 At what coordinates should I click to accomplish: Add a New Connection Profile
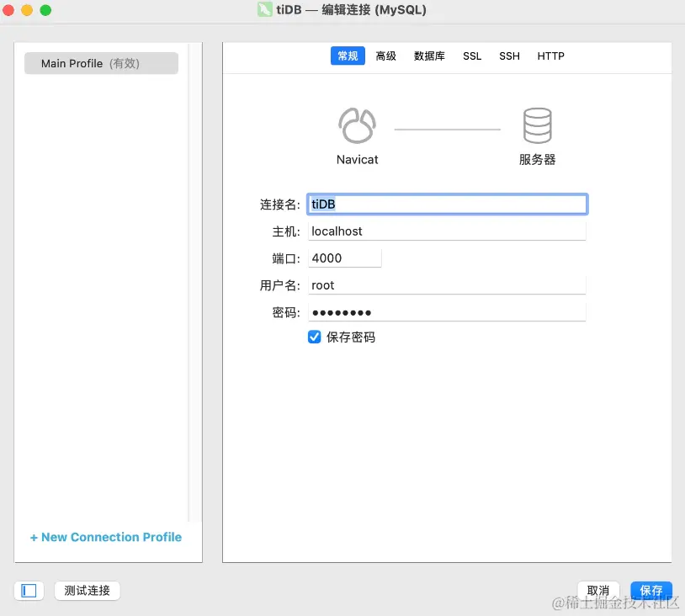106,537
